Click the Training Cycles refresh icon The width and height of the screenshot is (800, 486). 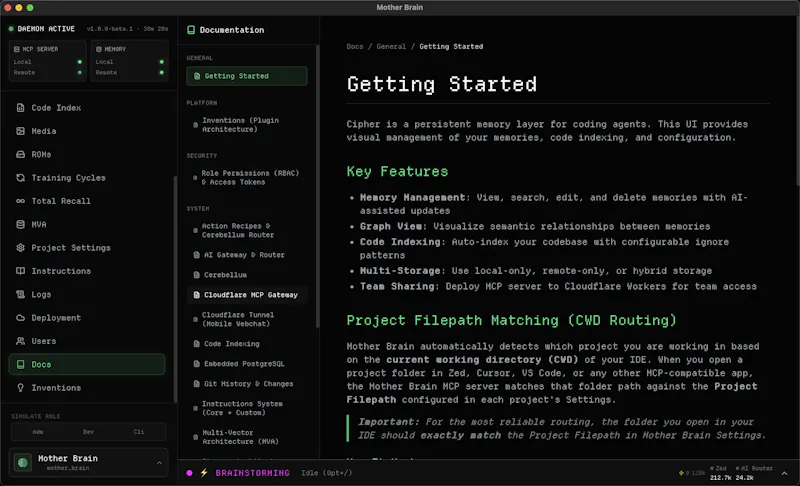(x=20, y=177)
